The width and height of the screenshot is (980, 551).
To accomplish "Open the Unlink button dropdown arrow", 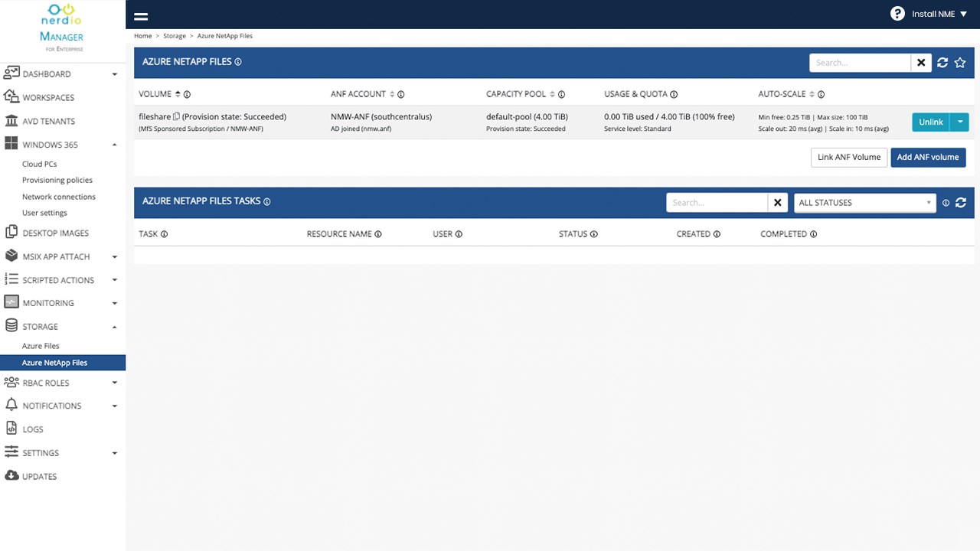I will 959,122.
